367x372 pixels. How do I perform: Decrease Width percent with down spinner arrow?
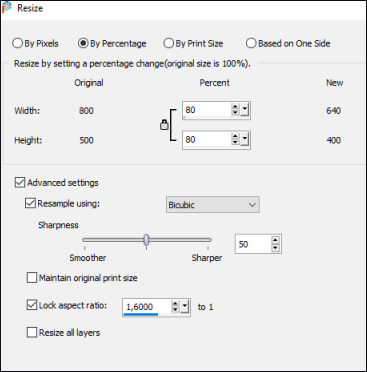click(x=235, y=113)
